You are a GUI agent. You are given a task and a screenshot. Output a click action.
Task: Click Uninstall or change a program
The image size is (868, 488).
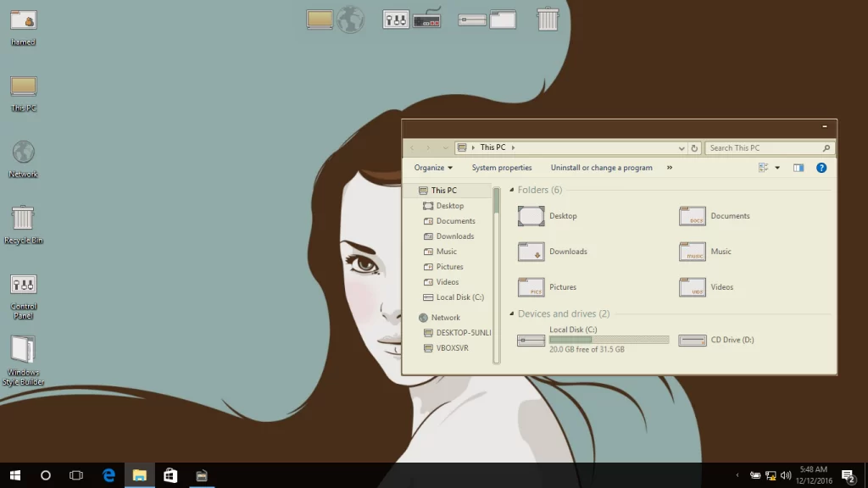601,168
